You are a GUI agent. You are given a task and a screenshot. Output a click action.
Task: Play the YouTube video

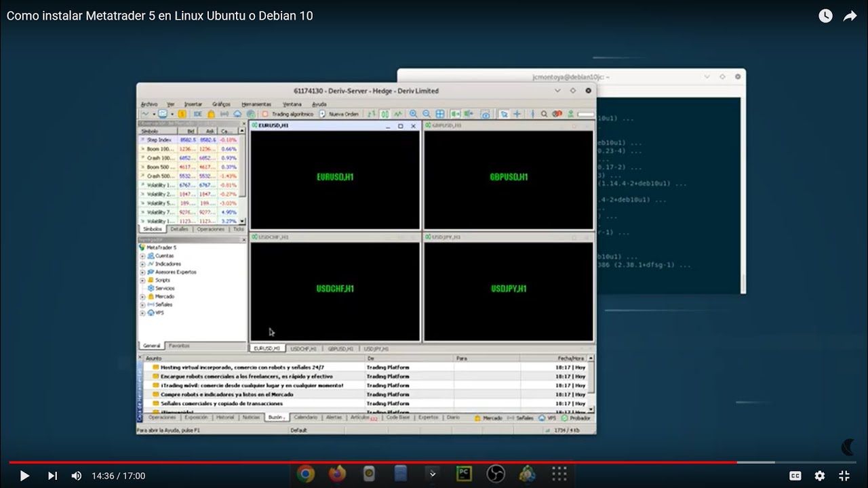tap(24, 476)
